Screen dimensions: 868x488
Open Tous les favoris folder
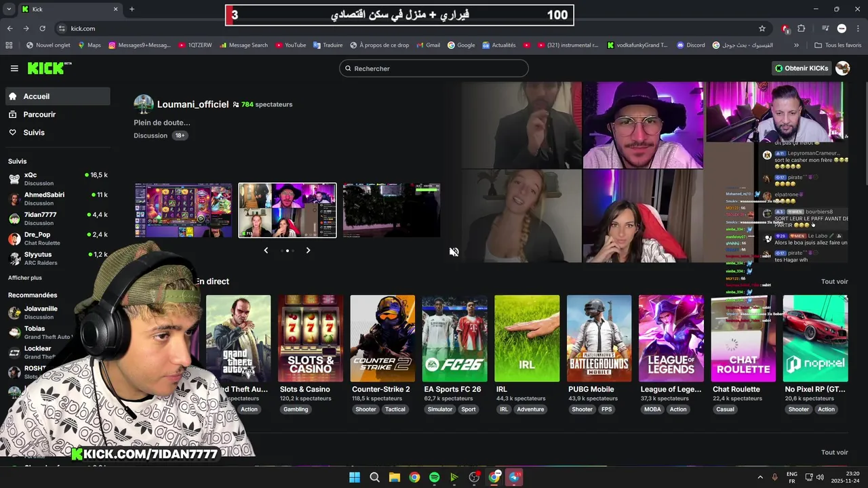click(x=838, y=45)
